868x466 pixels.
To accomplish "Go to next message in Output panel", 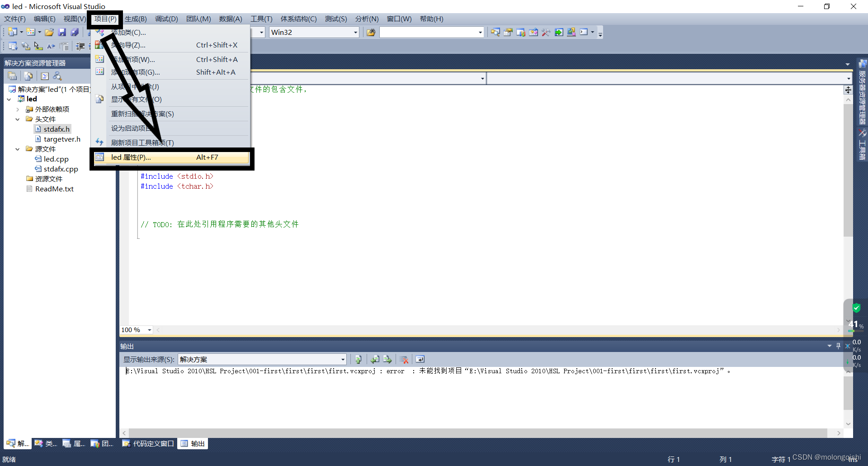I will (x=387, y=359).
